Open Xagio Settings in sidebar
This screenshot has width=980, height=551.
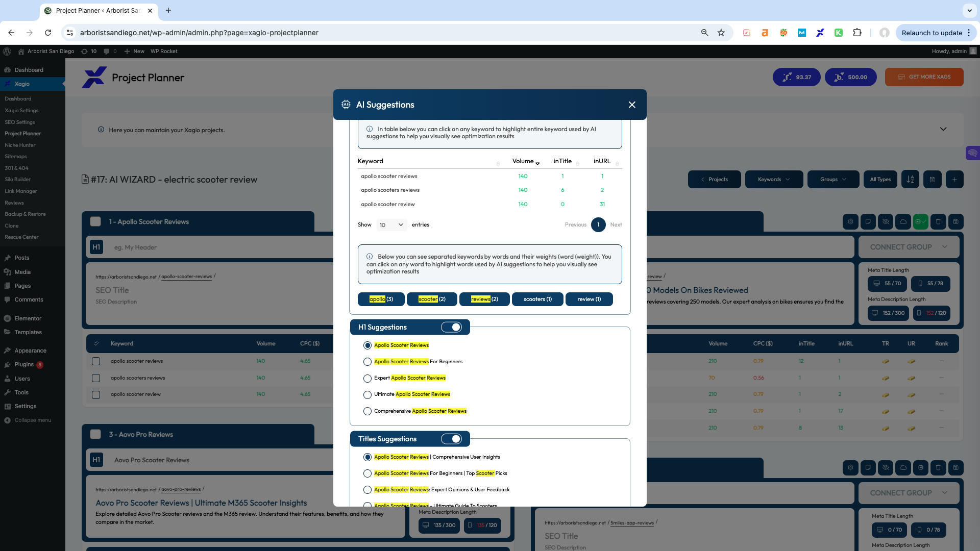point(21,110)
